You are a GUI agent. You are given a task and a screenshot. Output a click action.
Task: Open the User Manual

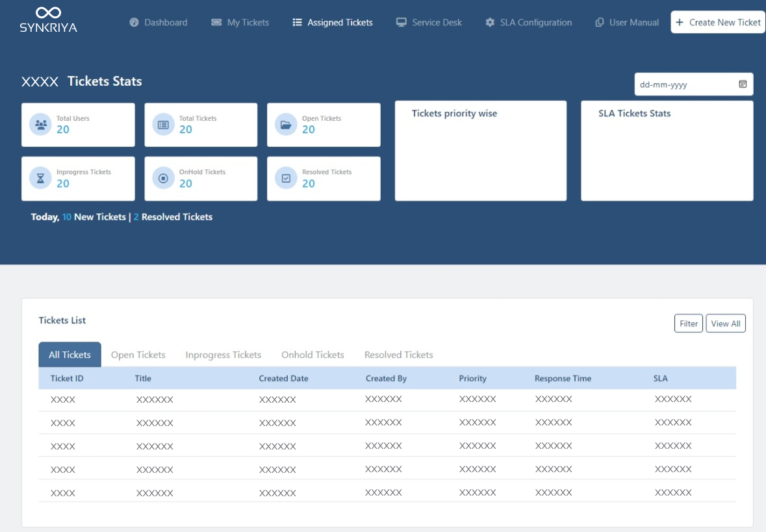(x=627, y=23)
